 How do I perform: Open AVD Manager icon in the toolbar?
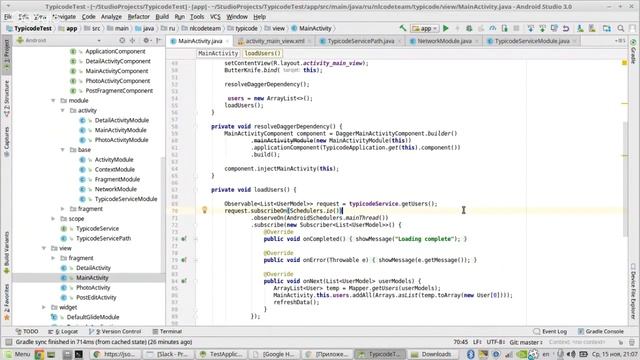pyautogui.click(x=580, y=28)
